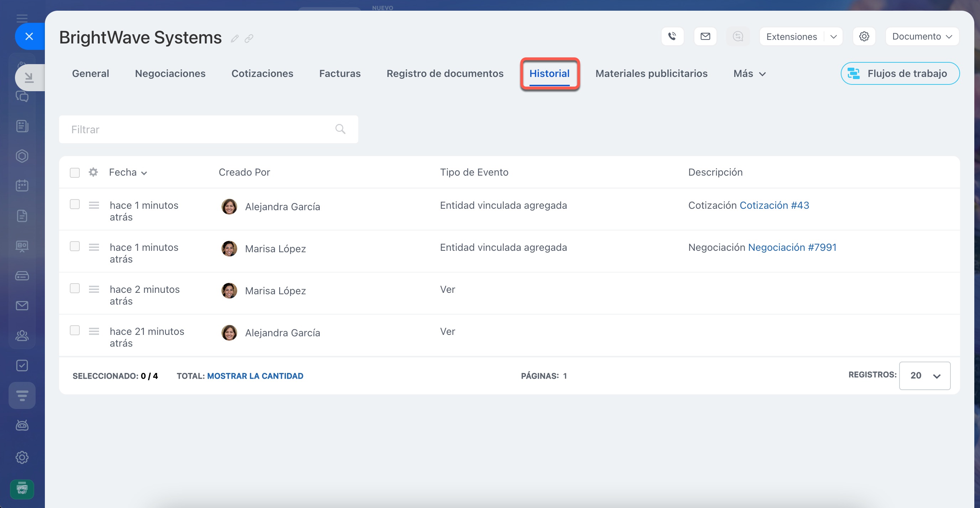This screenshot has width=980, height=508.
Task: Sort by the Fecha column header
Action: click(128, 172)
